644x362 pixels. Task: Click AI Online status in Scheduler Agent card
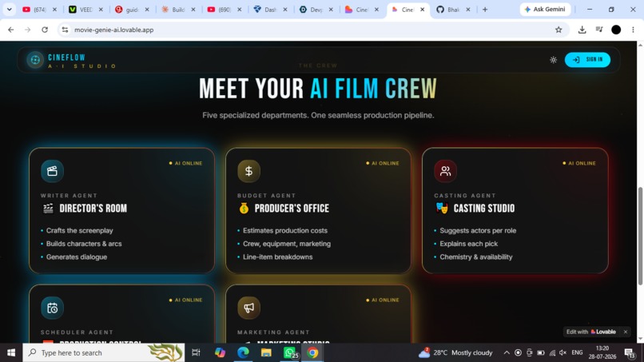[185, 300]
